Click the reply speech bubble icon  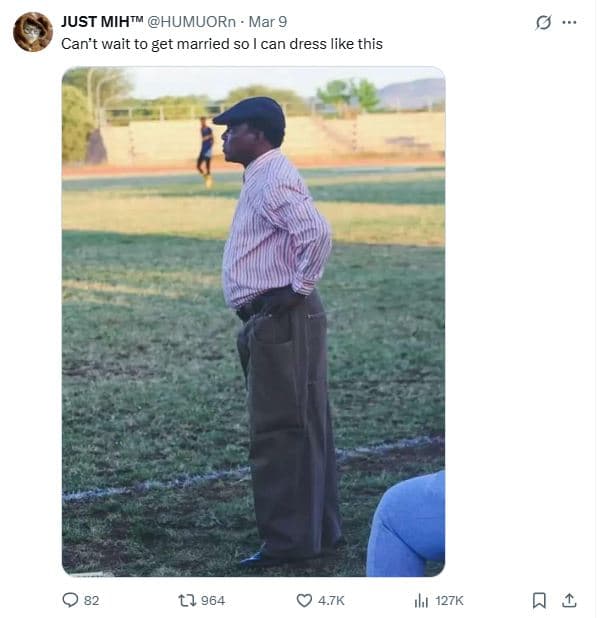click(x=70, y=600)
